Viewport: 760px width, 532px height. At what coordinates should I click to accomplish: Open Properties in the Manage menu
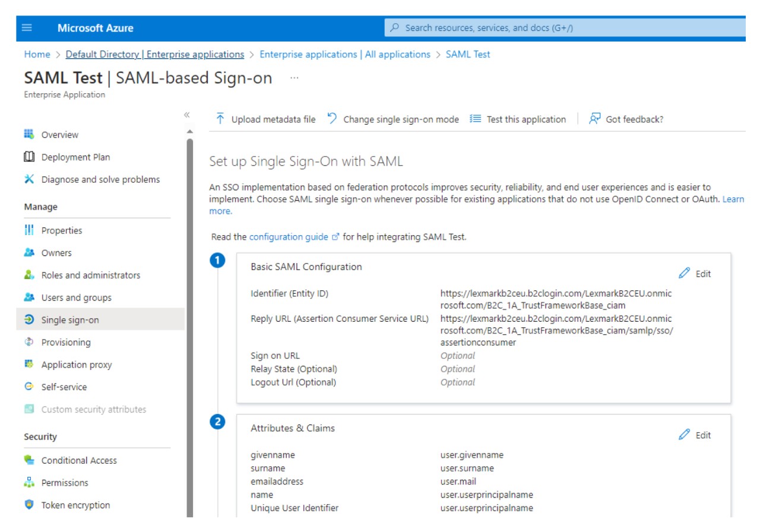[61, 230]
